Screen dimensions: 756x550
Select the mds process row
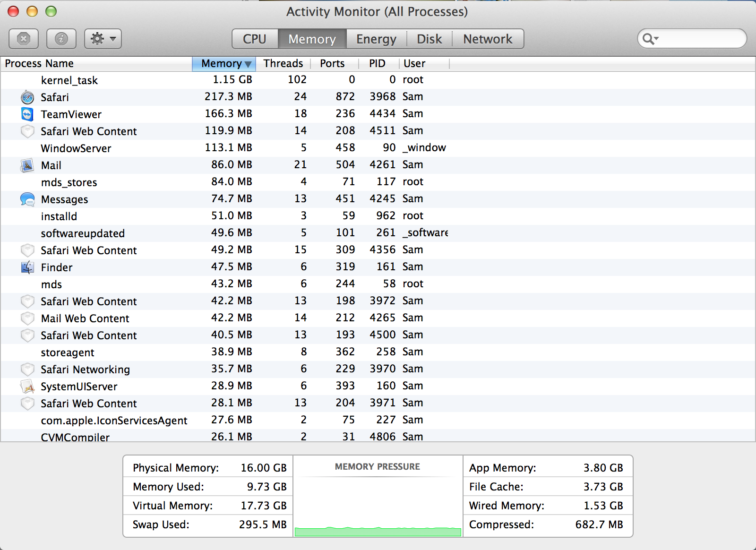pyautogui.click(x=378, y=284)
